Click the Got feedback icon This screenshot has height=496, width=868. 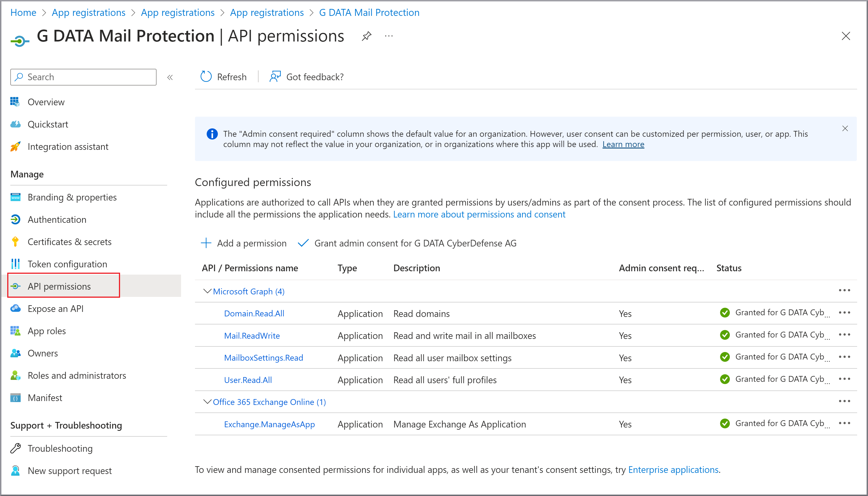[x=275, y=77]
